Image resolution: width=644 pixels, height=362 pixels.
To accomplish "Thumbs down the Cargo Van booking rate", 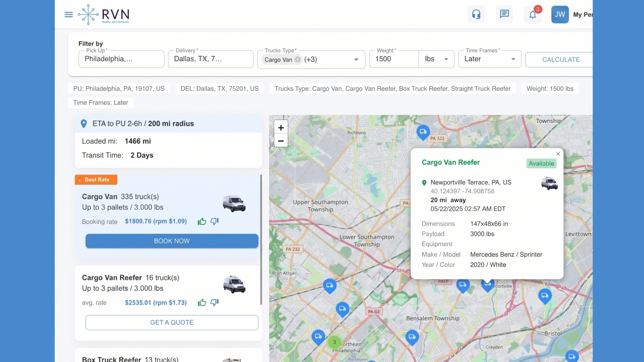I will tap(214, 221).
